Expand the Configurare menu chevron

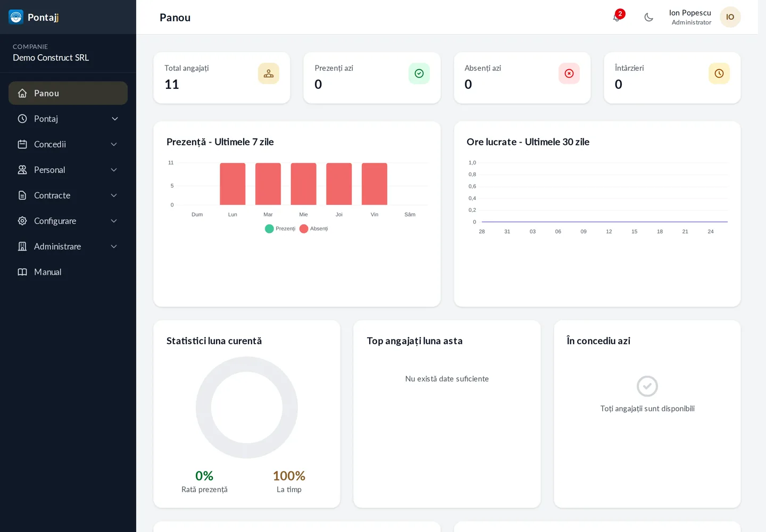tap(114, 221)
